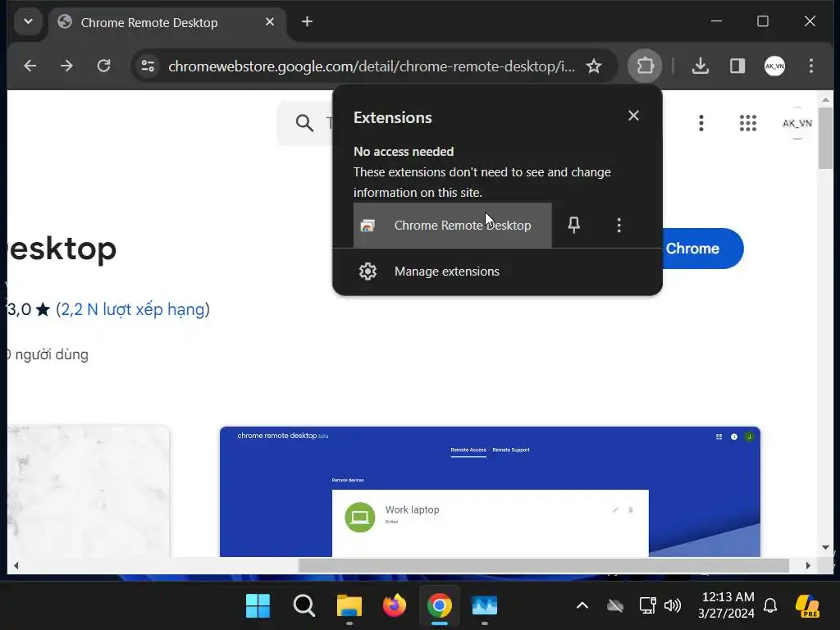Viewport: 840px width, 630px height.
Task: View site information icon in address bar
Action: click(148, 66)
